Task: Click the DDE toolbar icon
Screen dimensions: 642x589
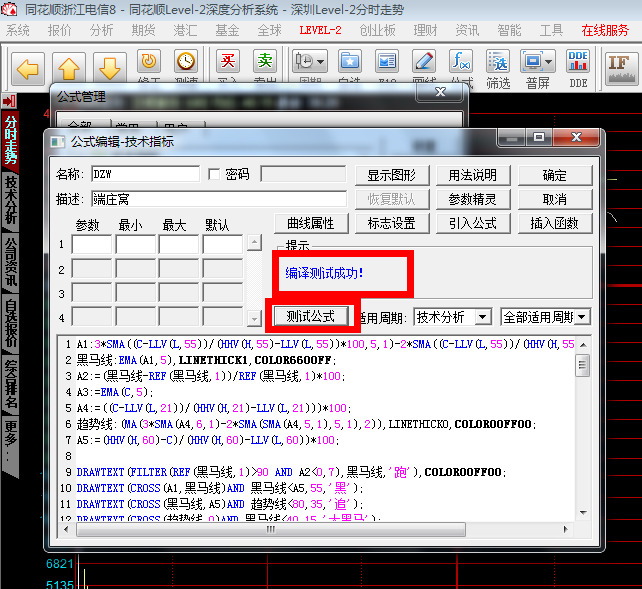Action: click(578, 66)
